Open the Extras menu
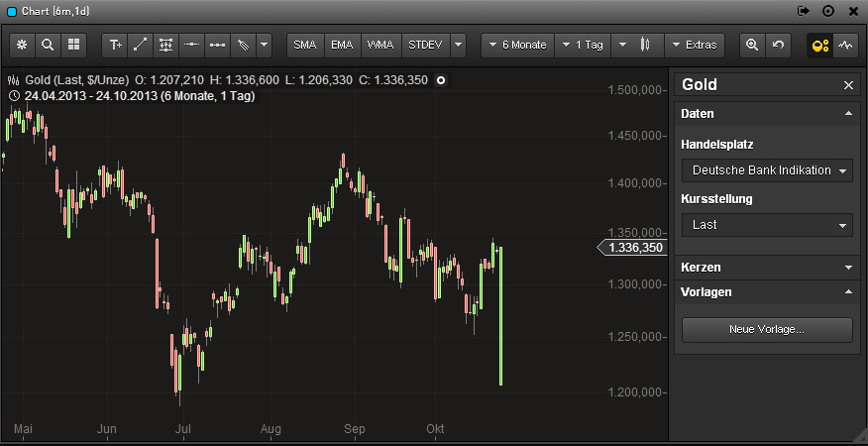This screenshot has width=868, height=446. pyautogui.click(x=695, y=45)
